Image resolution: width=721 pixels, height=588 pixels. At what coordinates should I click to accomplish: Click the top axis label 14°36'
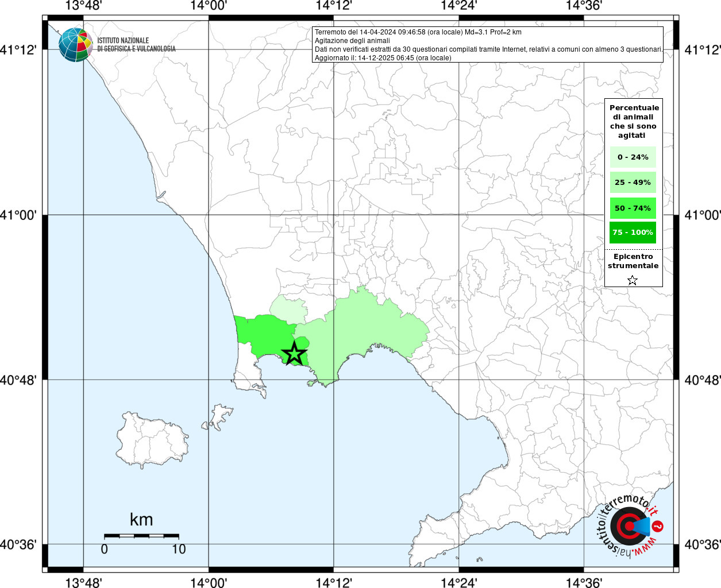coord(584,6)
